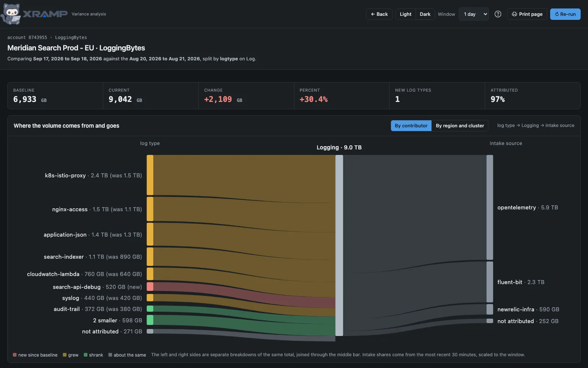Screen dimensions: 588x368
Task: Click the Re-run refresh icon
Action: (557, 14)
